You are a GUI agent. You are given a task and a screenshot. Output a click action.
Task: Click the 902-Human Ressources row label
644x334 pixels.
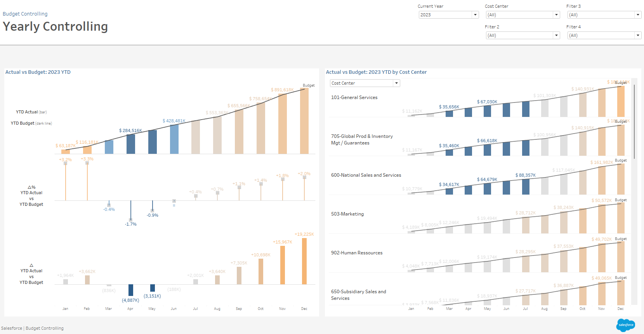point(356,253)
